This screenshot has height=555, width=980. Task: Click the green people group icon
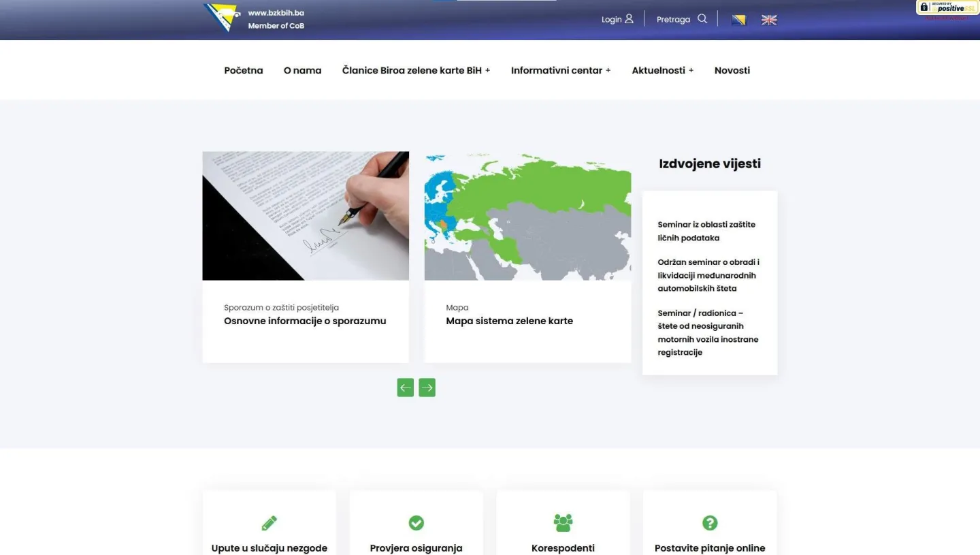point(563,523)
